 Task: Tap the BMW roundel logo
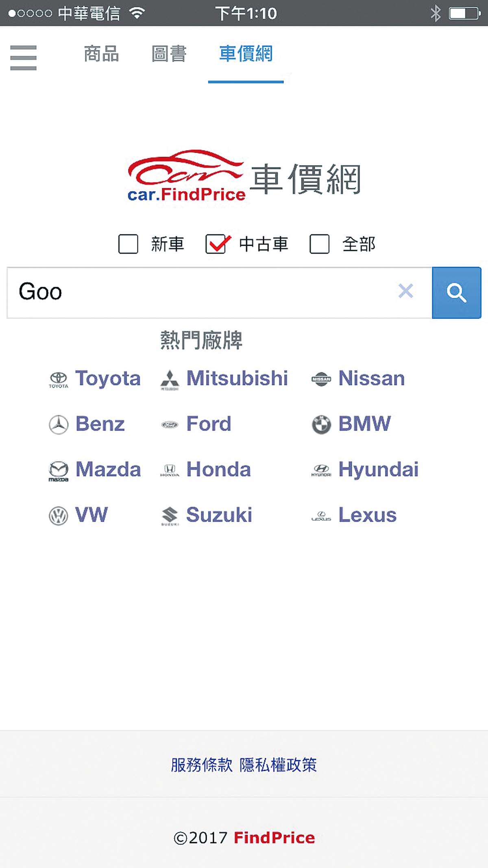321,425
